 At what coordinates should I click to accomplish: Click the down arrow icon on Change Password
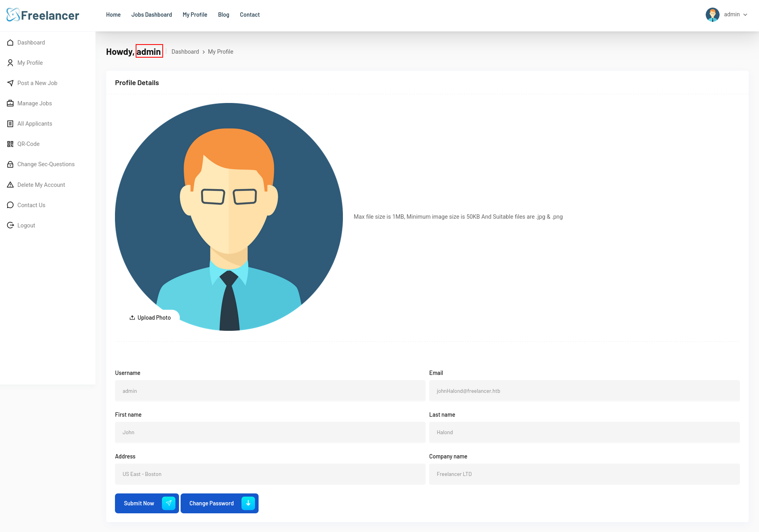(248, 503)
